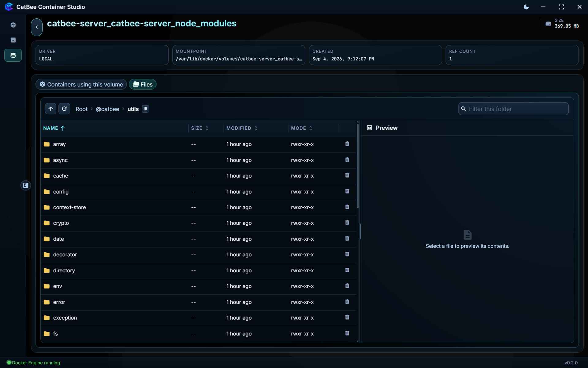The height and width of the screenshot is (368, 588).
Task: Click the mountpoint path value
Action: 239,59
